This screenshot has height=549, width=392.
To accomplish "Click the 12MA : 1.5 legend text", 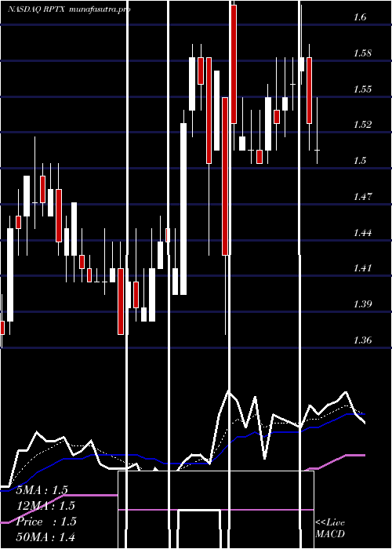I will coord(45,506).
